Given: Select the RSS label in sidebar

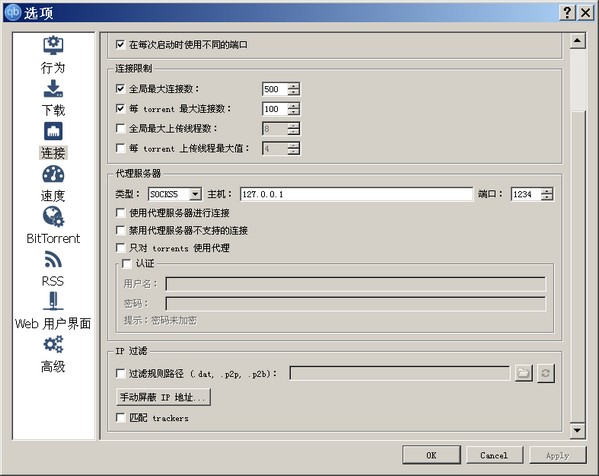Looking at the screenshot, I should (x=53, y=281).
